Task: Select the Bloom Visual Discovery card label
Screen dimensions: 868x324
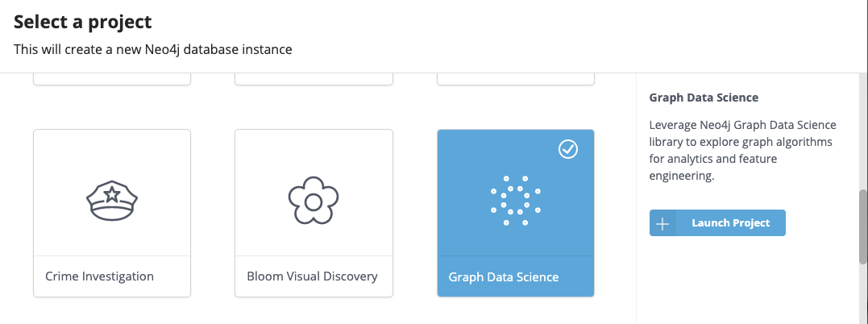Action: [312, 276]
